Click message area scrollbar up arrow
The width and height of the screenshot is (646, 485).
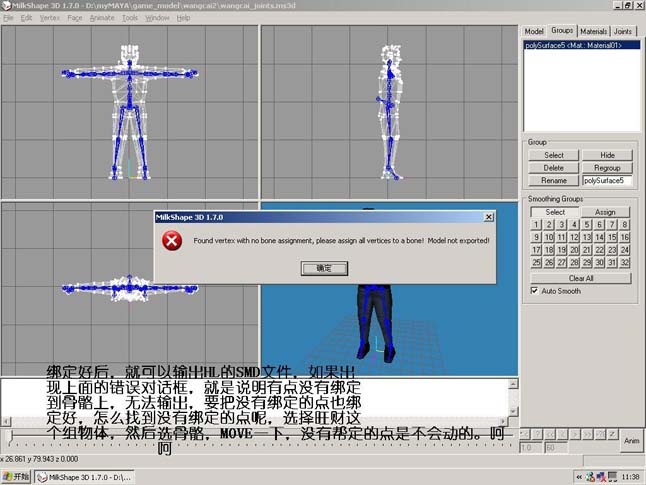(513, 384)
